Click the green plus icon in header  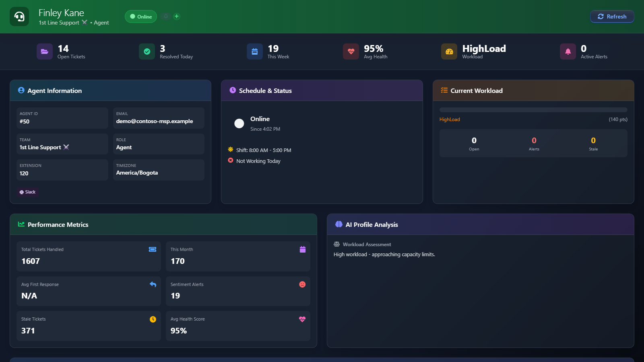177,16
